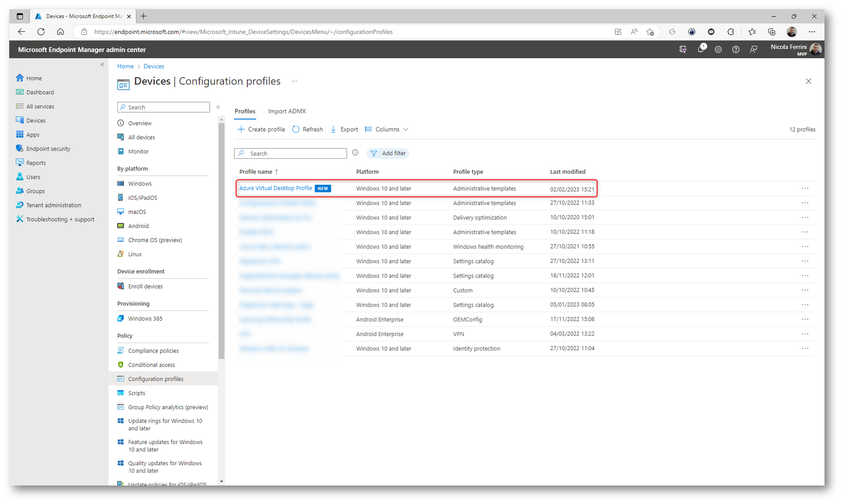Open browser settings and more menu
The width and height of the screenshot is (843, 504).
coord(812,32)
